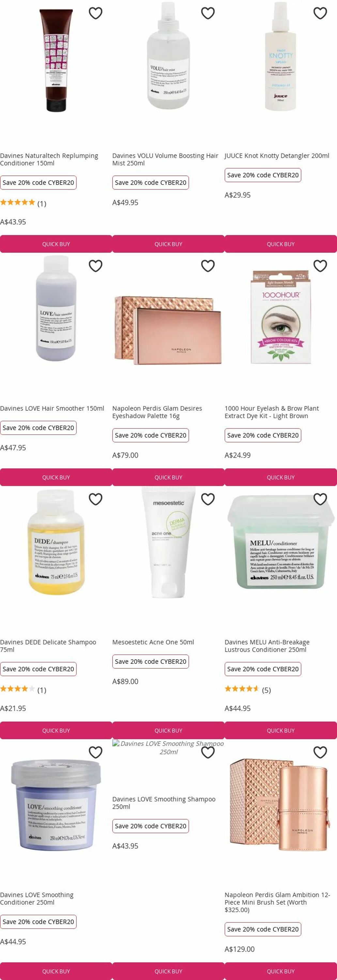Add Napoleon Perdis Mini Brush Set to wishlist
337x980 pixels.
tap(320, 752)
